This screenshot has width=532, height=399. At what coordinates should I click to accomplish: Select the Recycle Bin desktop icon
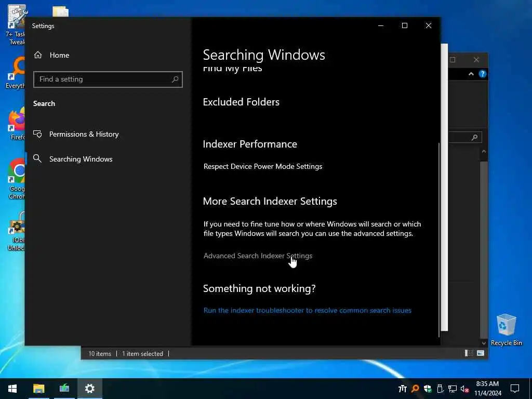tap(506, 330)
